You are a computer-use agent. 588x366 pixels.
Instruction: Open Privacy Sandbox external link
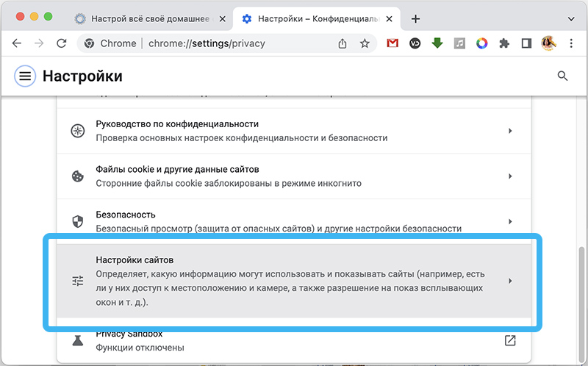point(510,340)
